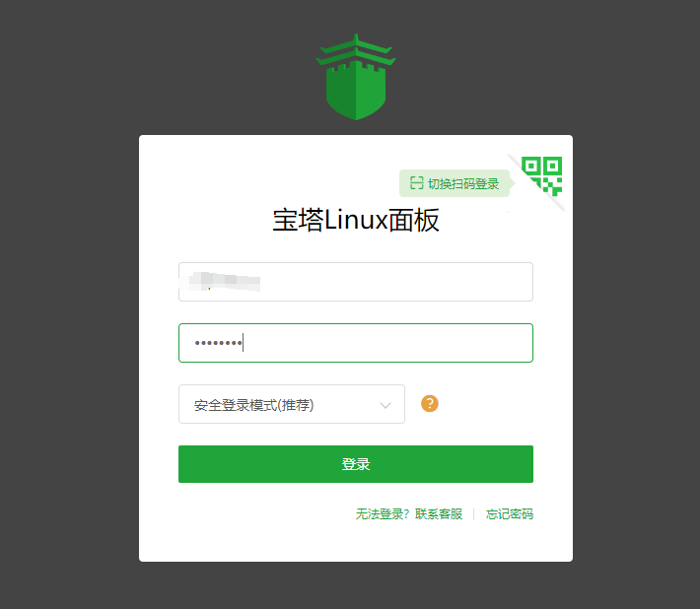Click the green 登录 button

(356, 464)
